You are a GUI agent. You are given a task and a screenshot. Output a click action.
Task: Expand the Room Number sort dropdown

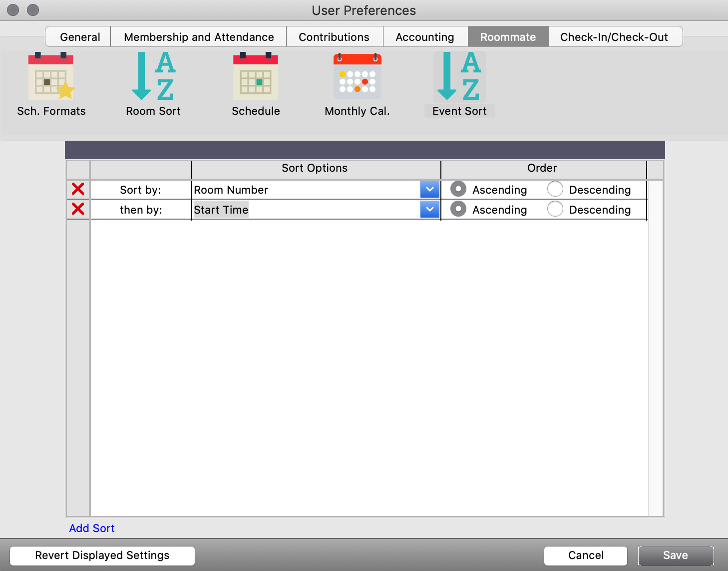(x=429, y=190)
